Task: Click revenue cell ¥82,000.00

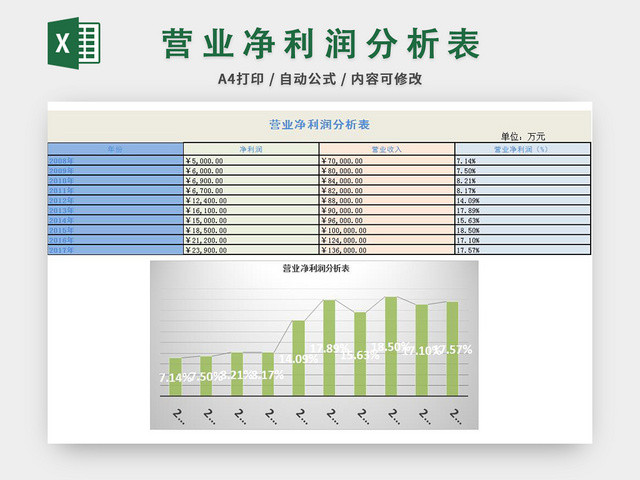Action: tap(387, 190)
